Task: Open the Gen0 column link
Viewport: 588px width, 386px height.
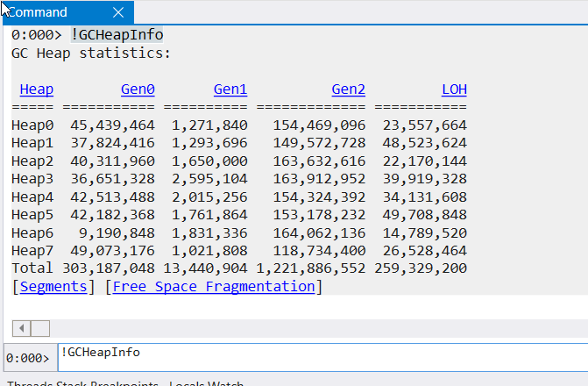Action: pos(137,89)
